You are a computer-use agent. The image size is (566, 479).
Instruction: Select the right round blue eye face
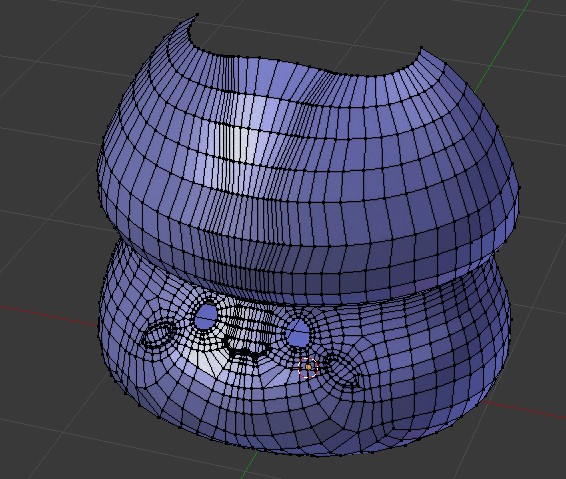click(298, 334)
